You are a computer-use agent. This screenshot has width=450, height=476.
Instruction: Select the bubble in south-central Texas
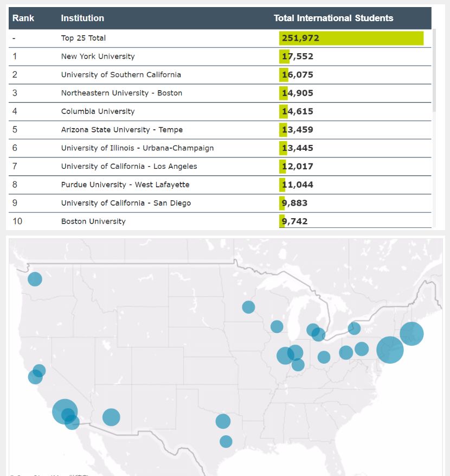[x=226, y=441]
